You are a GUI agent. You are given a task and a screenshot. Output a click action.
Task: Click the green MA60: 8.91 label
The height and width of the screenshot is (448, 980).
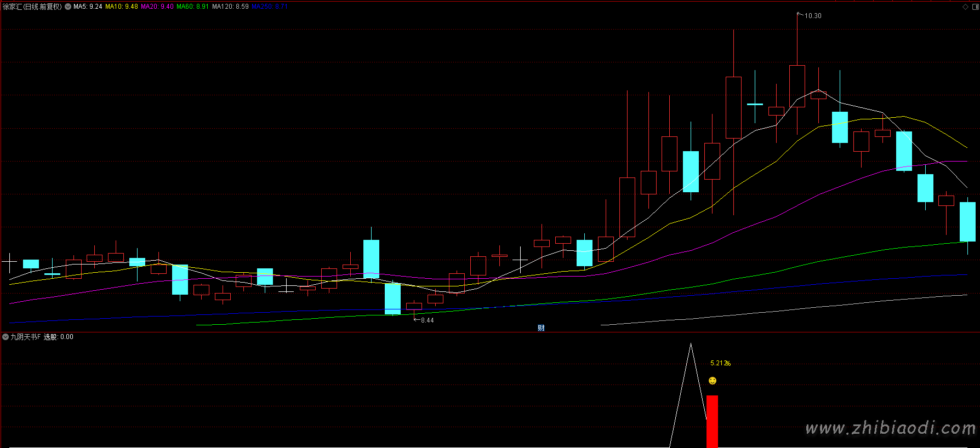pos(192,7)
